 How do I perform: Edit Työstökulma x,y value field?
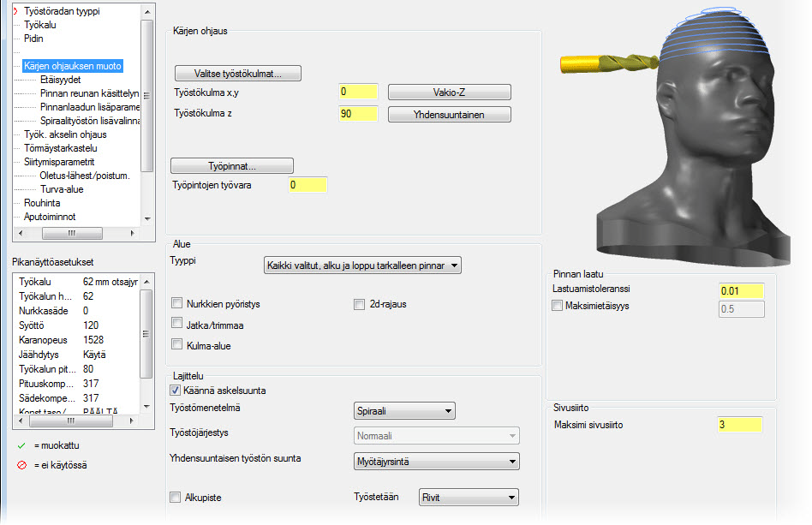tap(358, 92)
